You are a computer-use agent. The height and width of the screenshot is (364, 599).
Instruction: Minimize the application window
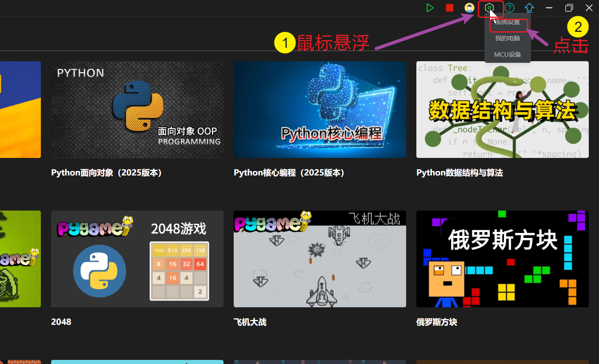[x=549, y=8]
